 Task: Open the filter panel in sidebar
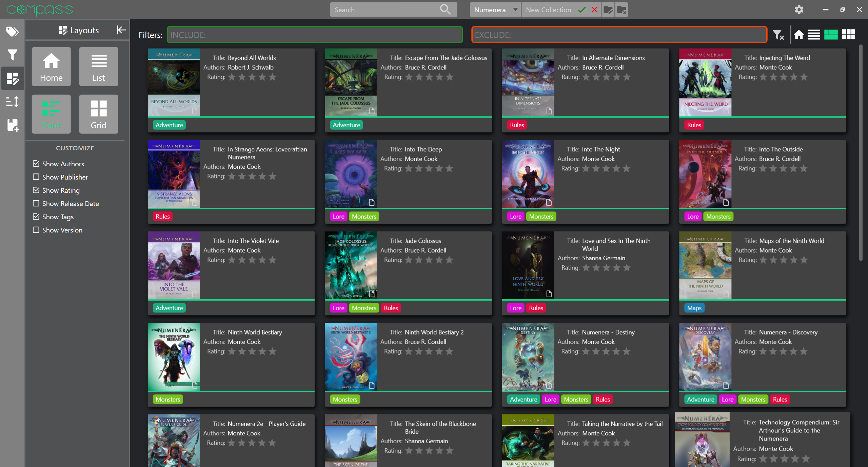(x=12, y=55)
